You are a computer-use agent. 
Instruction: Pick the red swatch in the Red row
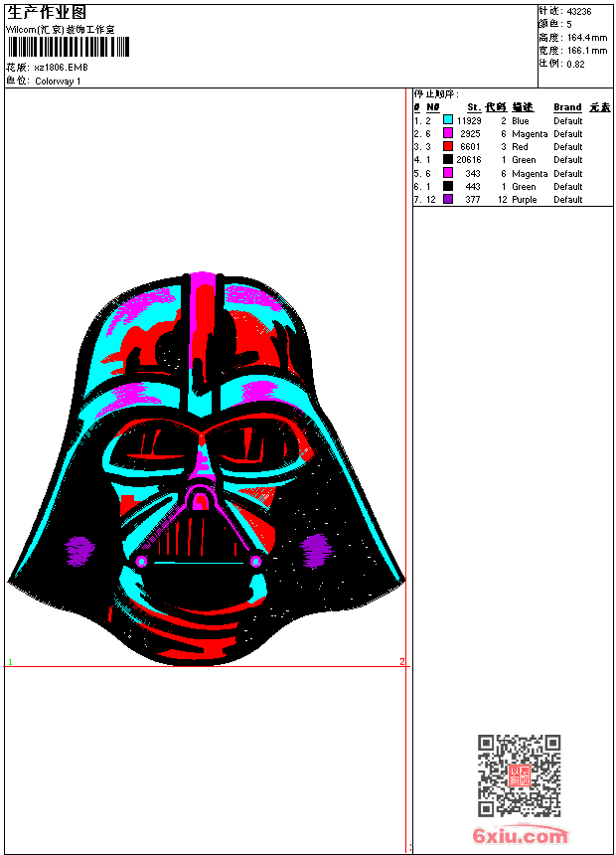coord(448,146)
